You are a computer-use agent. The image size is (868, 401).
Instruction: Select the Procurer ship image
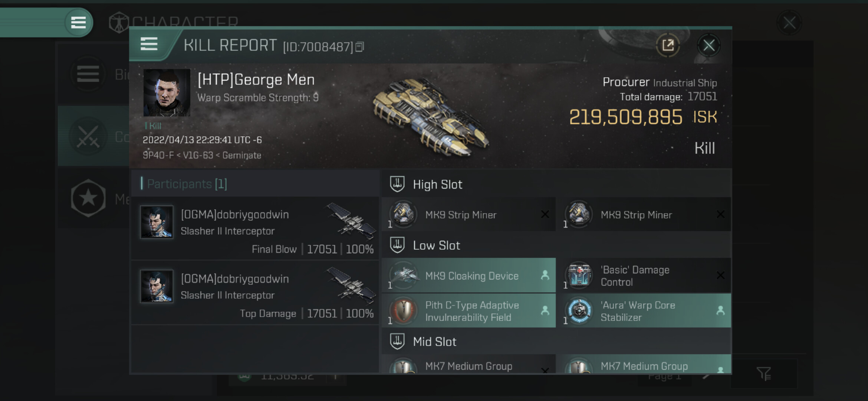430,116
